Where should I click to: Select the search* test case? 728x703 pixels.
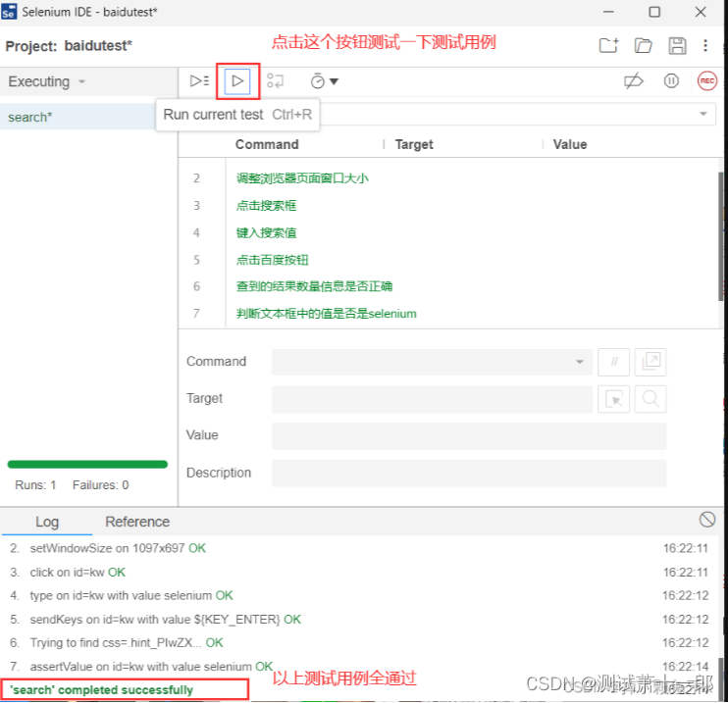point(78,117)
